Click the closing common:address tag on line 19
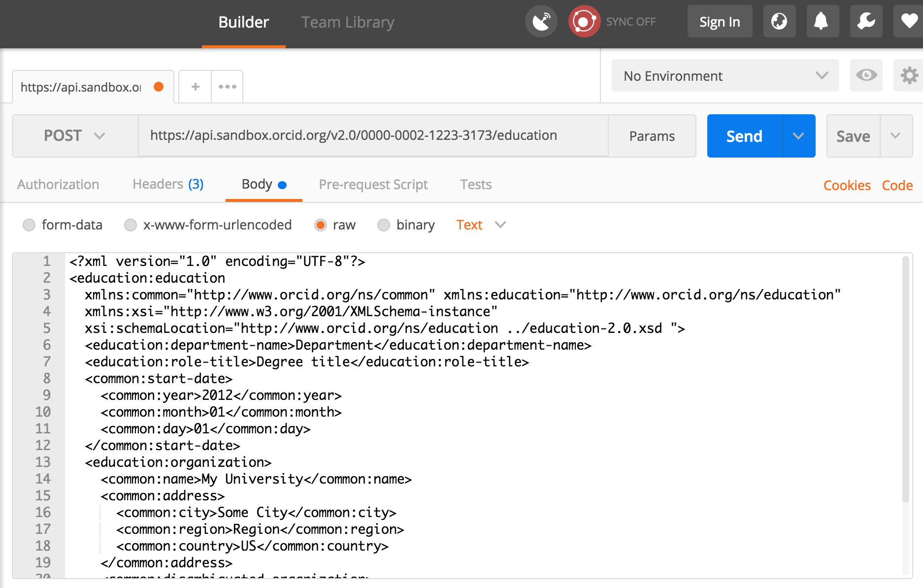 [166, 562]
